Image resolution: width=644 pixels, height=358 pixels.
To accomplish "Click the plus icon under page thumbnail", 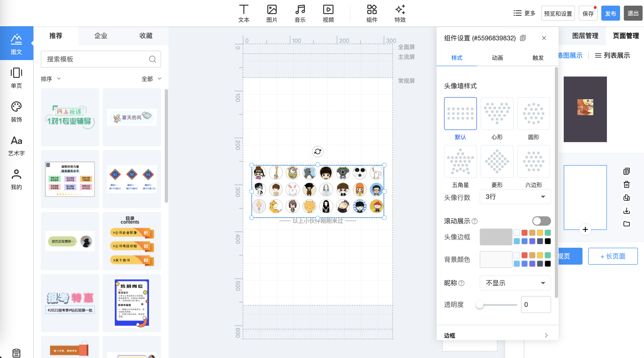I will click(585, 229).
